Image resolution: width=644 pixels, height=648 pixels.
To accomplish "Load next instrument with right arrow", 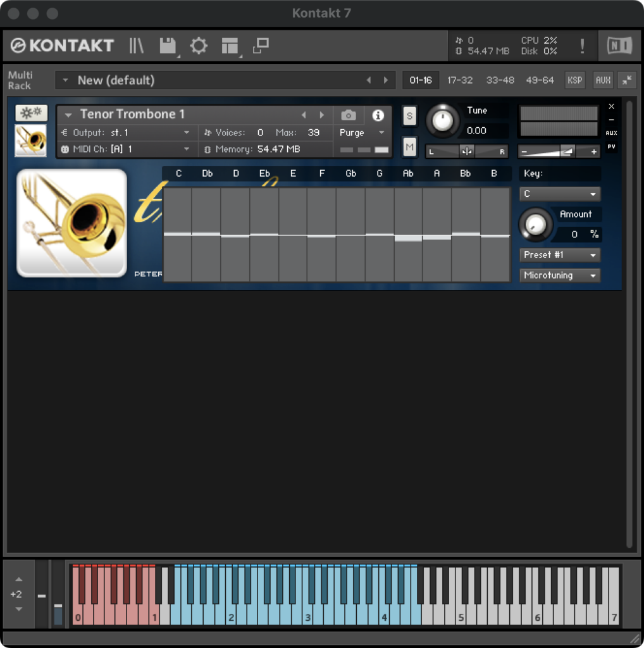I will [x=322, y=115].
